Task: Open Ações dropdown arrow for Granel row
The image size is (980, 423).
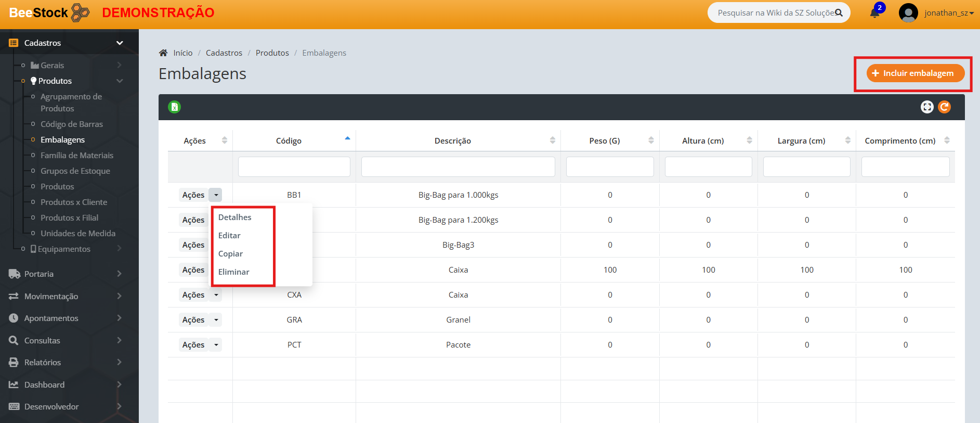Action: pos(216,320)
